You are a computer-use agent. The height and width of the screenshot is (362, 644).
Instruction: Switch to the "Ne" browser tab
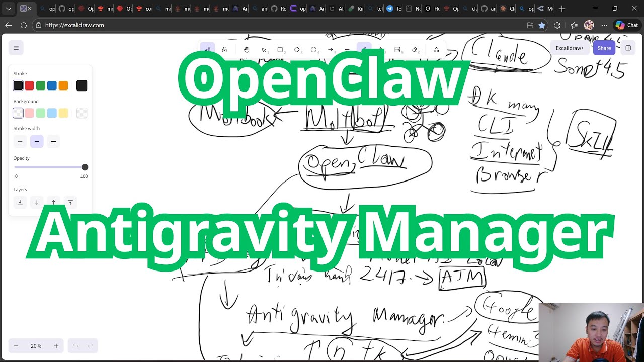click(x=413, y=9)
